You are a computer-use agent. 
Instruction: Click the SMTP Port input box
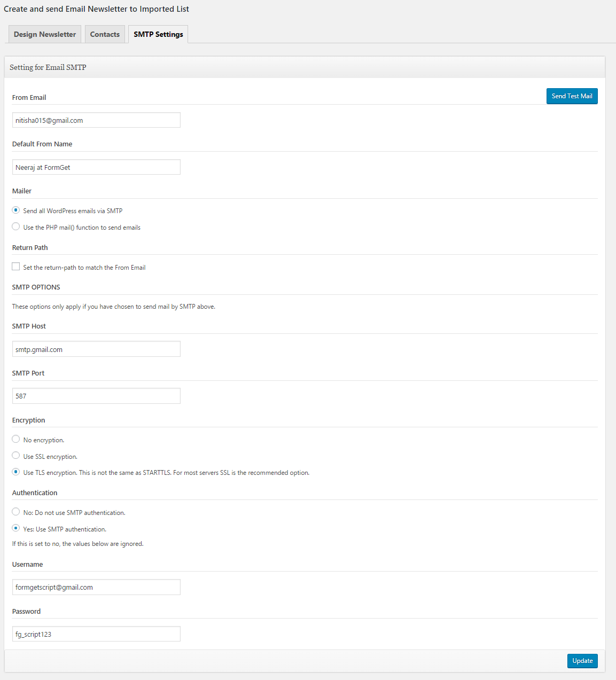[x=96, y=396]
